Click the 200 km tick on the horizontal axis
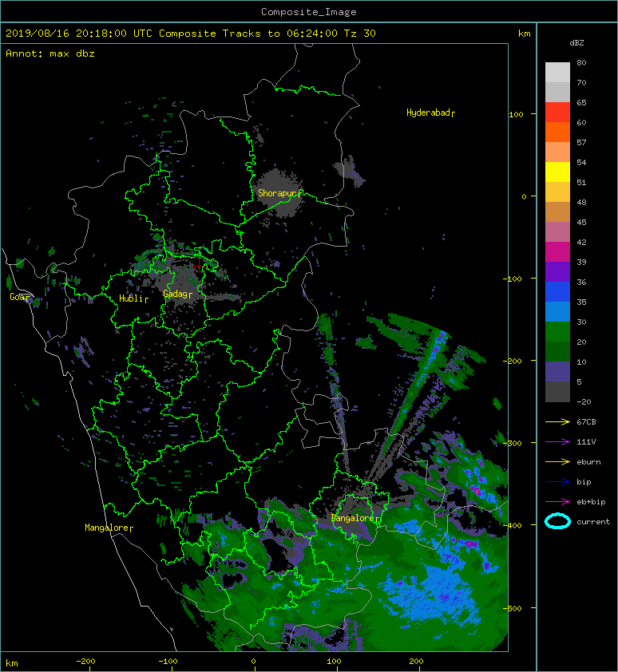 tap(416, 662)
